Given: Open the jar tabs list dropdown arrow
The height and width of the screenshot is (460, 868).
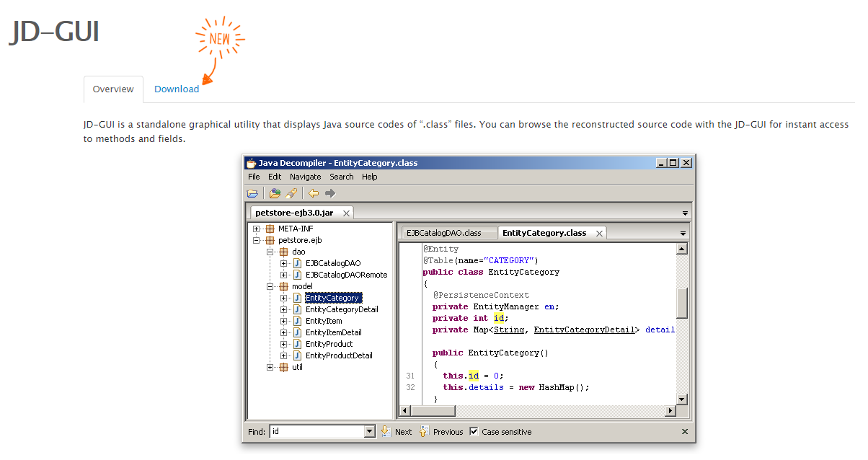Looking at the screenshot, I should click(685, 213).
